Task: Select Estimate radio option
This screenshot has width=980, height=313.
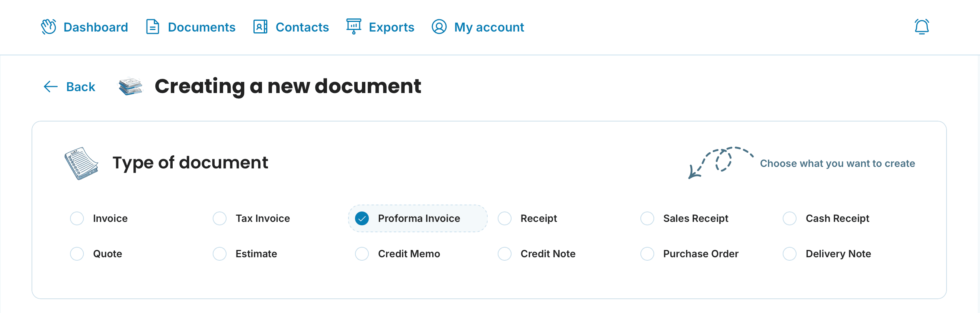Action: [220, 254]
